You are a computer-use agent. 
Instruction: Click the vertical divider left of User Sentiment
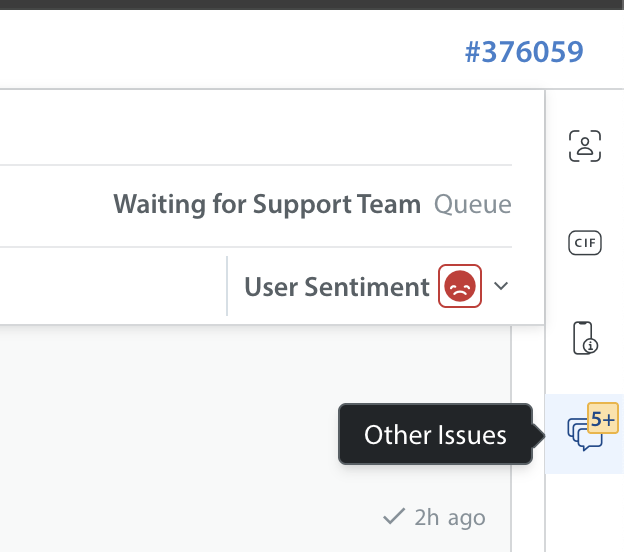tap(227, 286)
